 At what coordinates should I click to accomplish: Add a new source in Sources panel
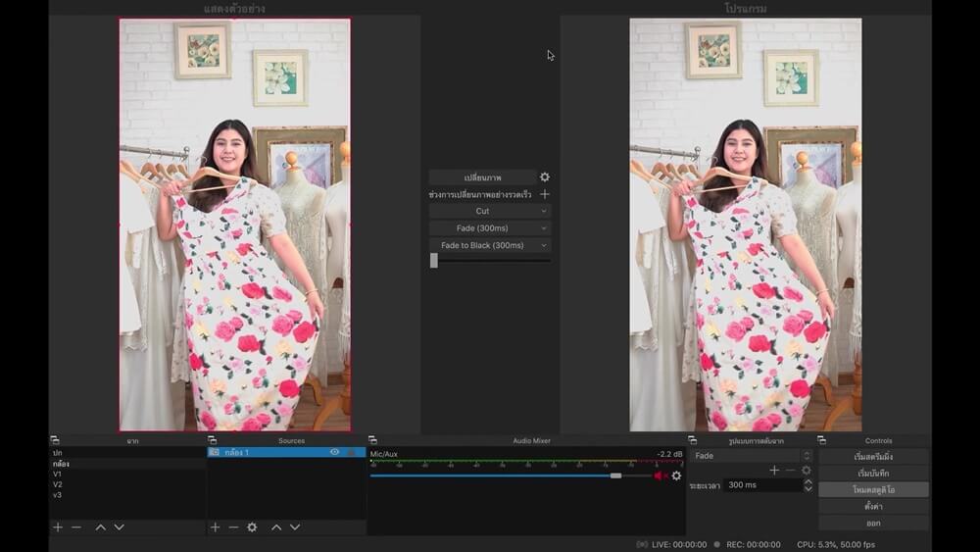click(215, 527)
